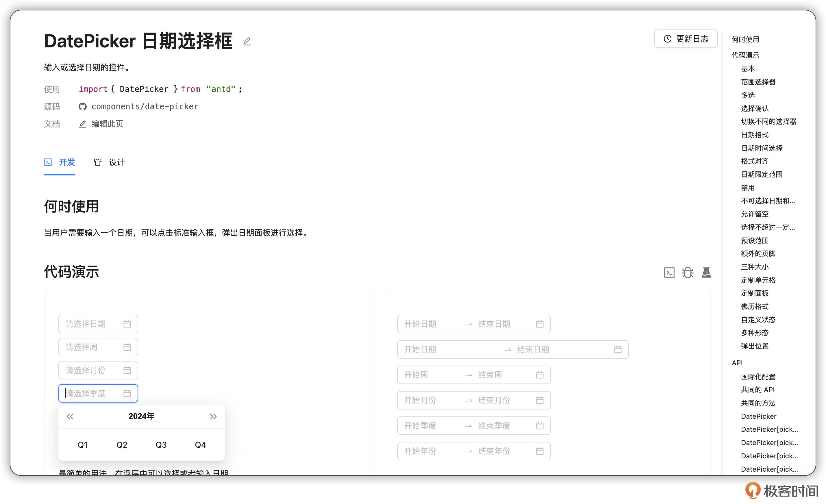826x504 pixels.
Task: Click calendar icon in 请选择月份 picker
Action: [x=127, y=370]
